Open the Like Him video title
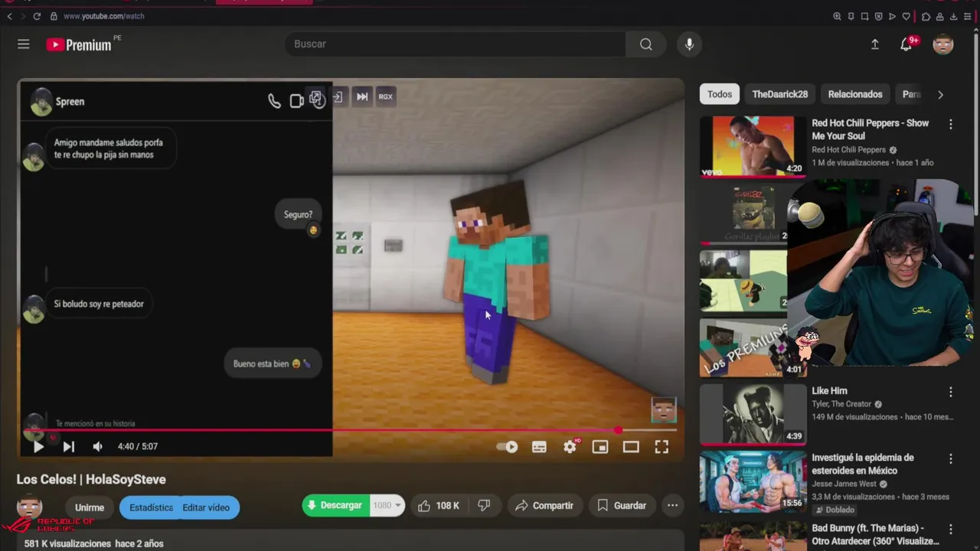 click(829, 391)
